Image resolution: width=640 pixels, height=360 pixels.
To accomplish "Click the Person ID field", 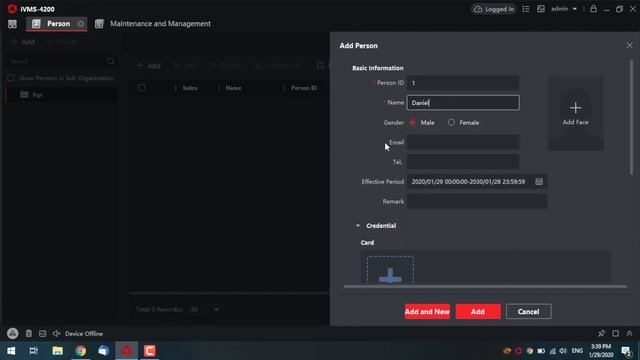I will [x=463, y=83].
